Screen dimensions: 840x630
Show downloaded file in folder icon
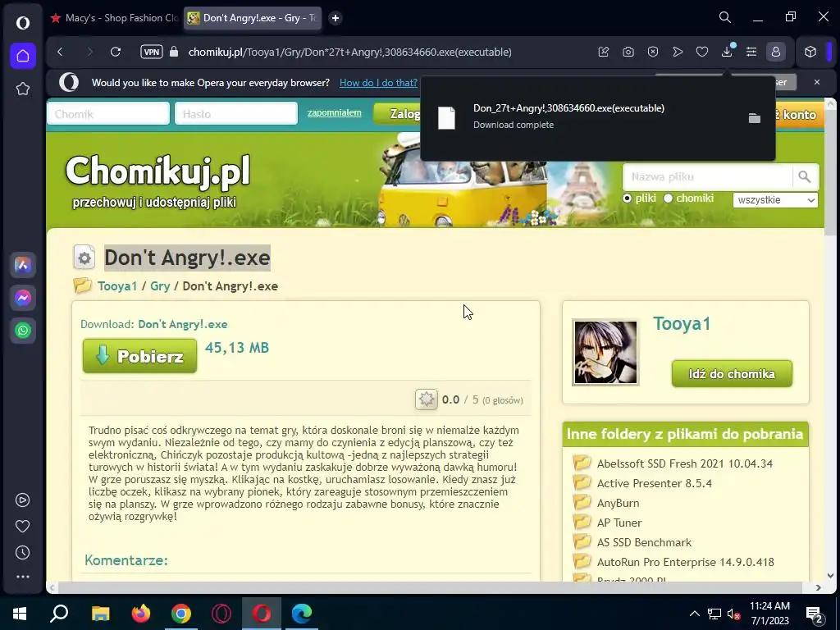[x=755, y=118]
